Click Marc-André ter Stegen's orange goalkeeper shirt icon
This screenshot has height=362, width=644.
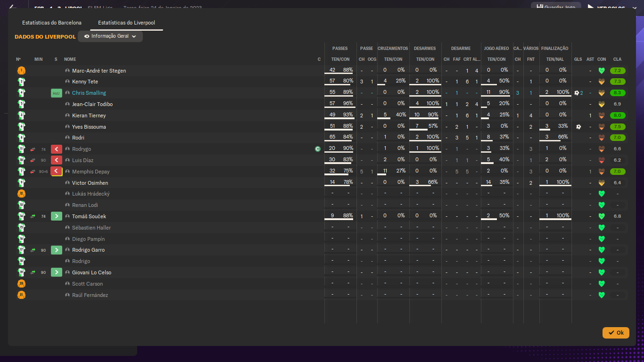pyautogui.click(x=21, y=71)
